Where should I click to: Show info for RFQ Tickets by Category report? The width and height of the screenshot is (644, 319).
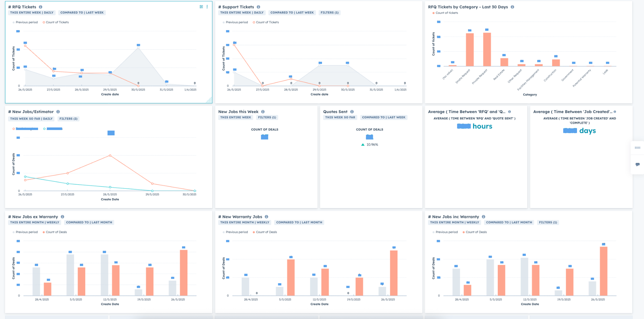(512, 7)
